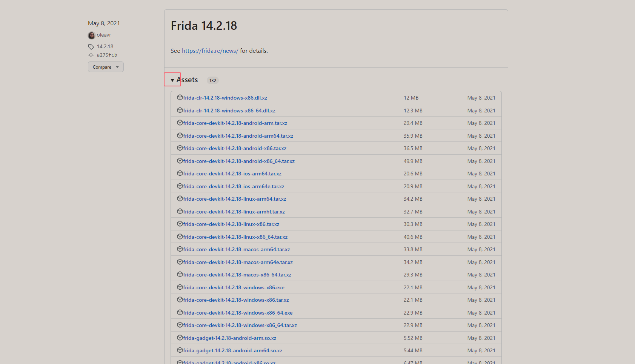The height and width of the screenshot is (364, 635).
Task: Click package icon for devkit macos-arm64.tar.xz
Action: [x=180, y=249]
